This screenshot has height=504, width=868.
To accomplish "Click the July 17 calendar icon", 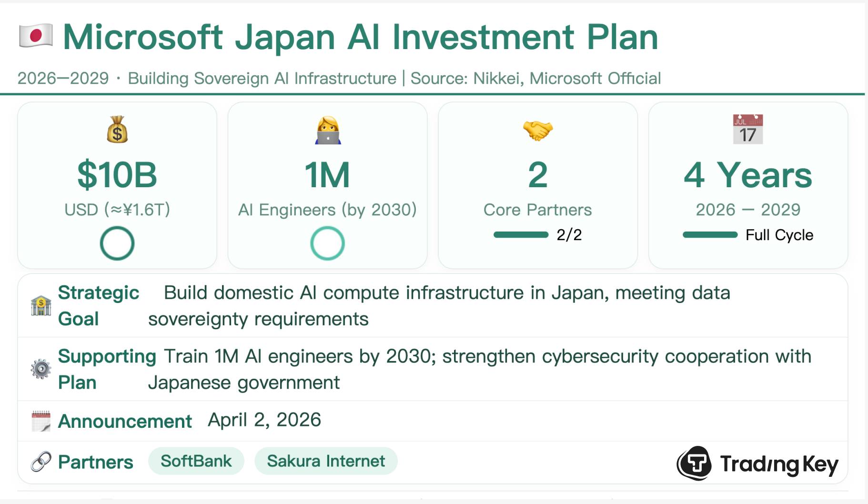I will tap(747, 129).
